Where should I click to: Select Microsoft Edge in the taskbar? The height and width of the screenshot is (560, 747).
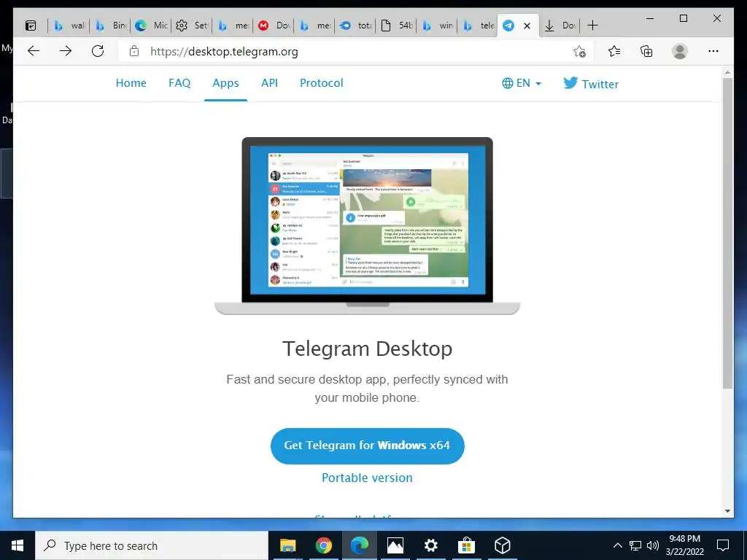(359, 545)
